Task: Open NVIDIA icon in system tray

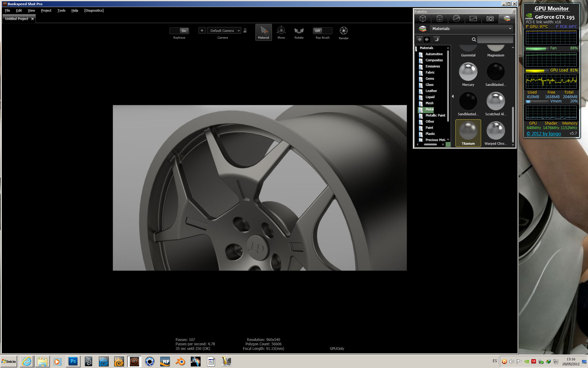Action: pos(526,362)
